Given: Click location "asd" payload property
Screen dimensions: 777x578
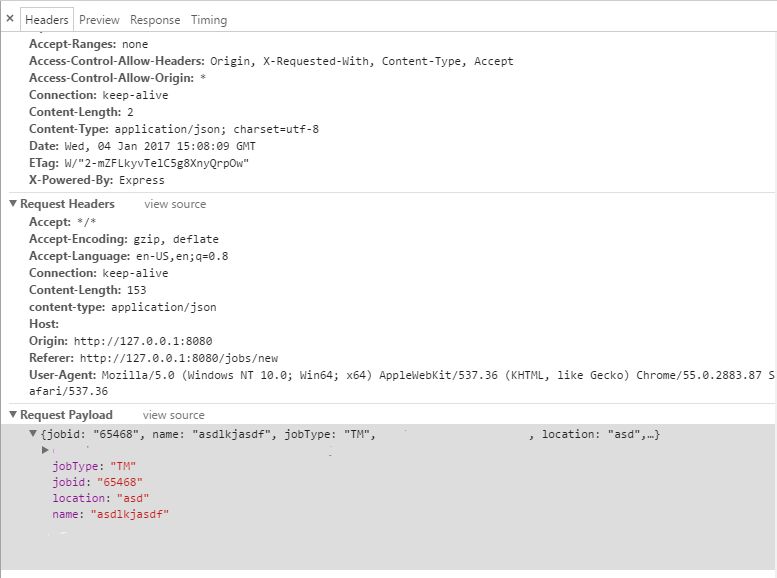Looking at the screenshot, I should (x=101, y=498).
